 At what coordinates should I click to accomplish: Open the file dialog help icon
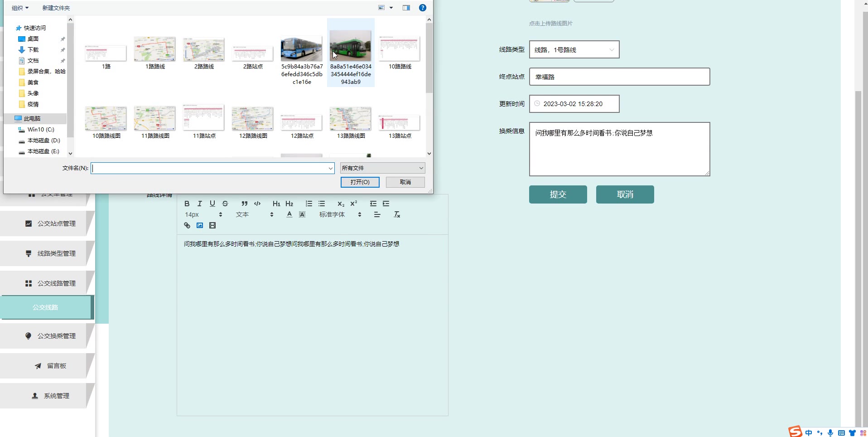(x=422, y=8)
